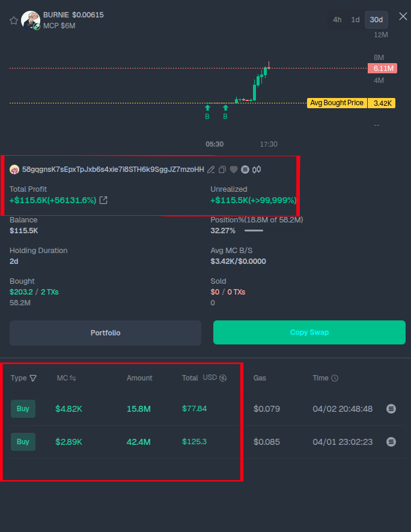Copy the wallet address
The width and height of the screenshot is (411, 532).
click(222, 170)
